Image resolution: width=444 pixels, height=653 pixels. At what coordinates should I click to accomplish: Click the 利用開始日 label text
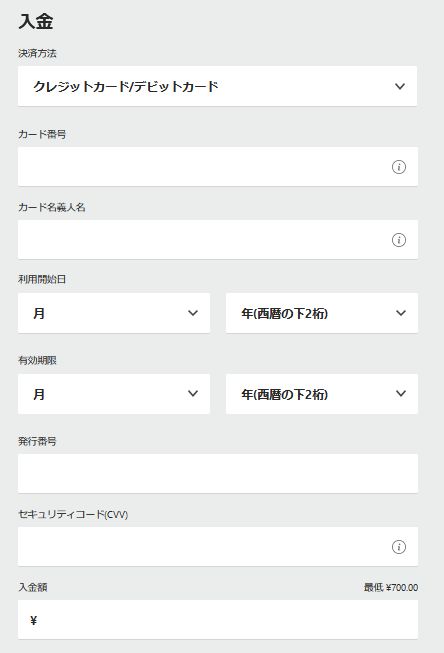pyautogui.click(x=42, y=279)
